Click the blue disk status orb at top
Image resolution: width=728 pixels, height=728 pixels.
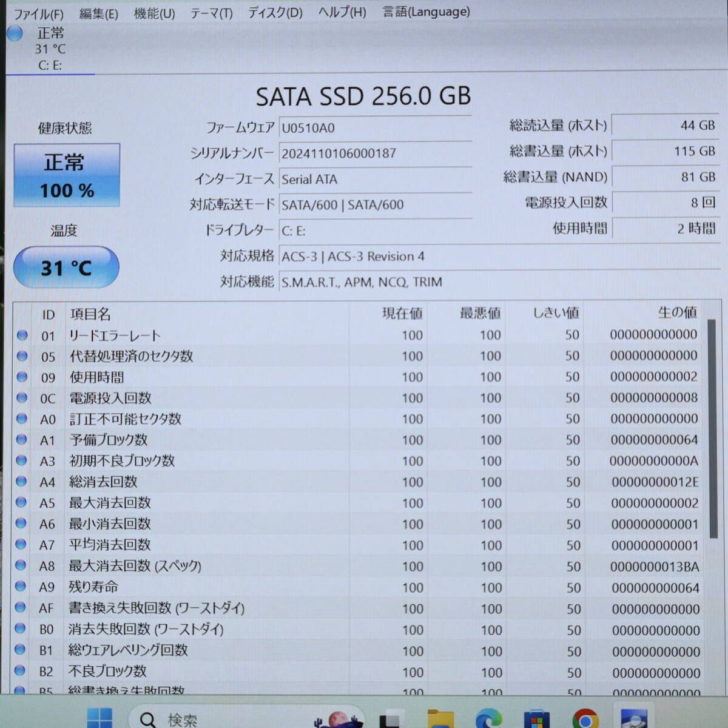pos(15,33)
